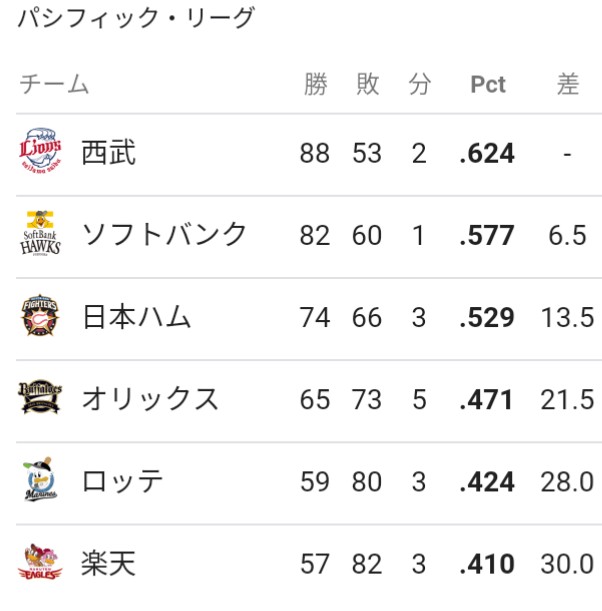Select the 日本ハム team name
The height and width of the screenshot is (611, 602).
137,316
